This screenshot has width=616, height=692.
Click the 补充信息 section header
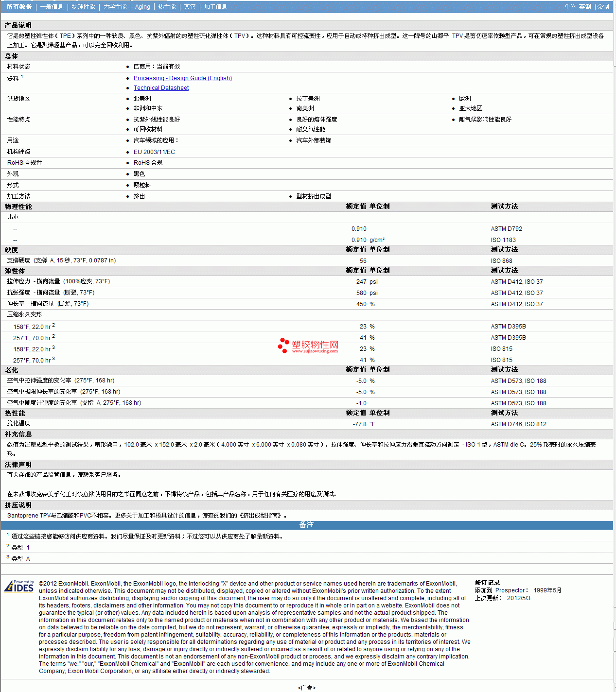click(18, 434)
